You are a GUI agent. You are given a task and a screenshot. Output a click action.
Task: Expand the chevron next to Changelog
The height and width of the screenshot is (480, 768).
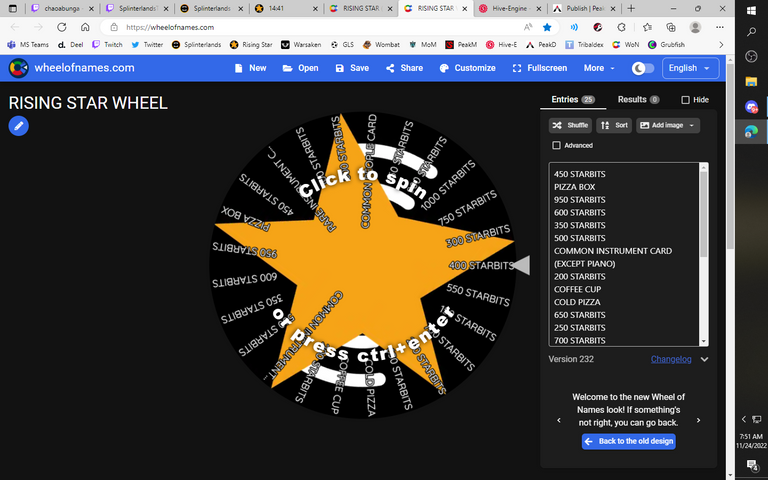click(704, 359)
